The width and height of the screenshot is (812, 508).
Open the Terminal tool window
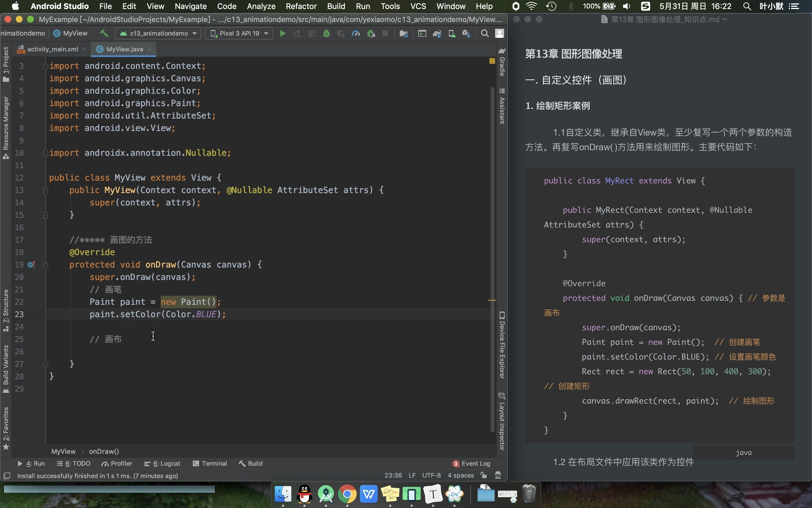pyautogui.click(x=210, y=463)
